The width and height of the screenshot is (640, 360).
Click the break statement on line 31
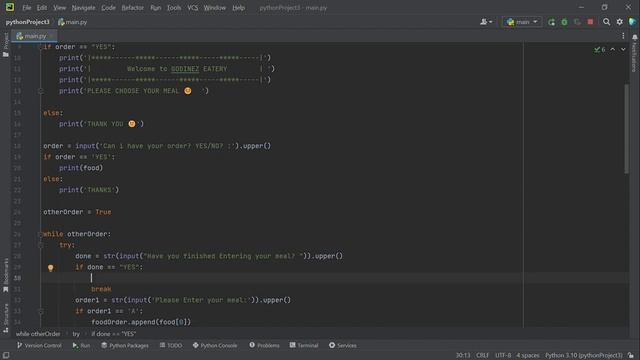point(101,289)
